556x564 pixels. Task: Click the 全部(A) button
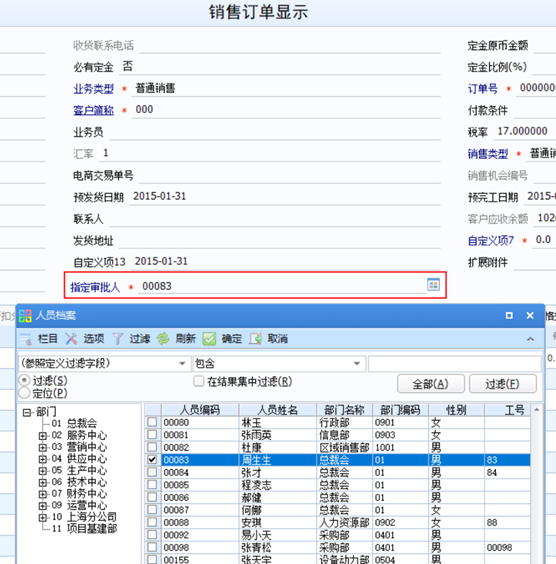[x=430, y=384]
